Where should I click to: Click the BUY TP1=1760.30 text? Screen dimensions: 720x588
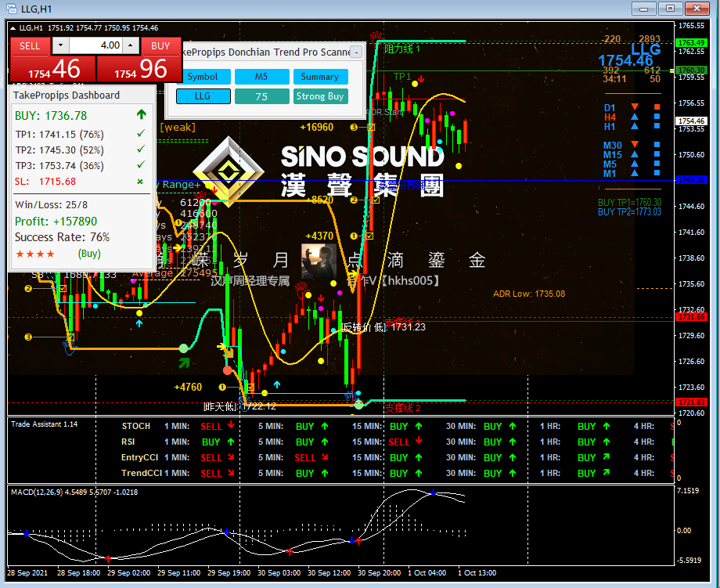(x=629, y=202)
